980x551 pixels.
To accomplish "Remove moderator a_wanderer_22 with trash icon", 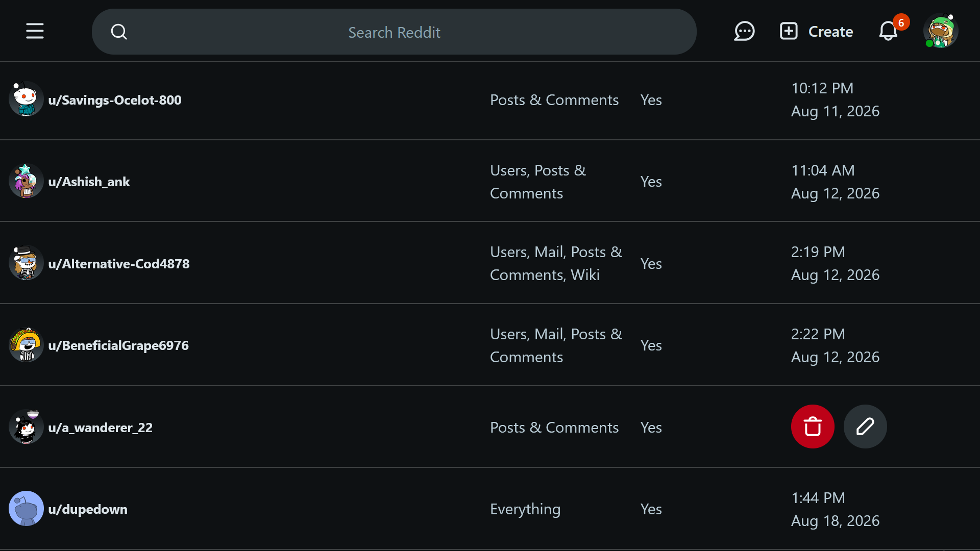I will tap(813, 427).
